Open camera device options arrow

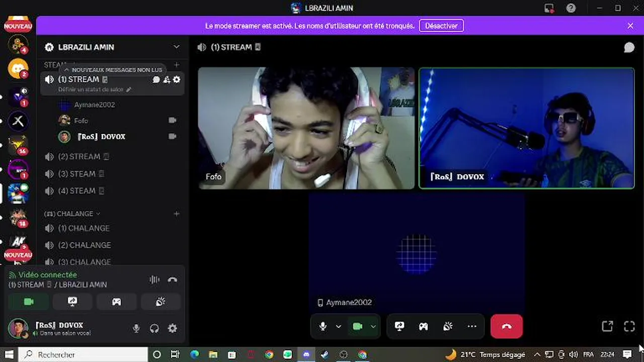(373, 326)
